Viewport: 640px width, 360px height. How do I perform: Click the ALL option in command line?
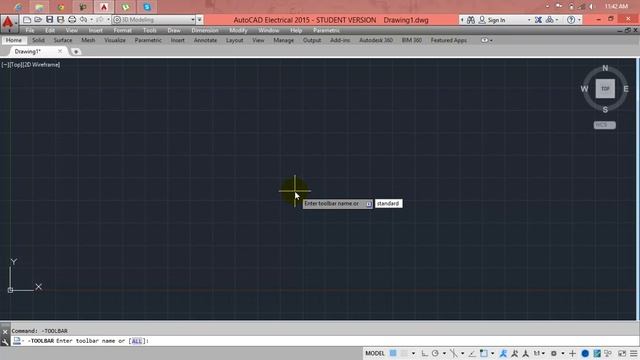(137, 341)
